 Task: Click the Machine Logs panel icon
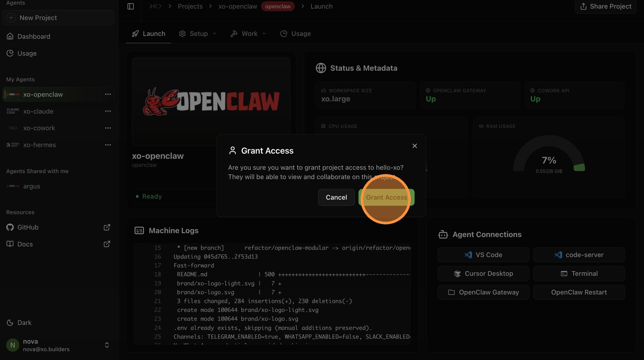tap(139, 231)
